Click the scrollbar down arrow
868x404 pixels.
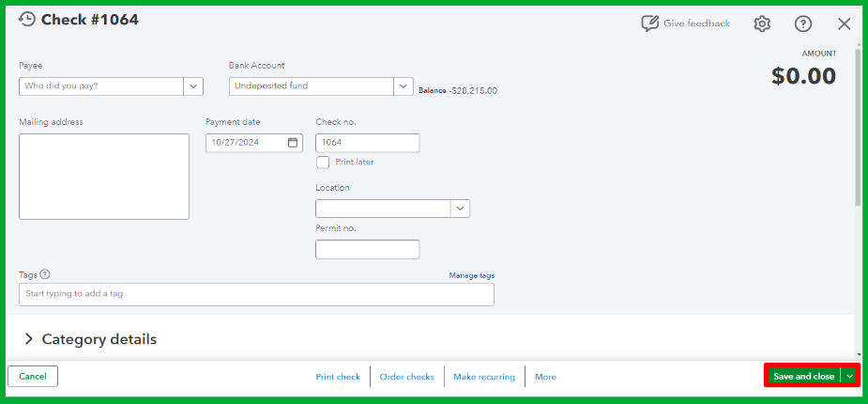coord(858,355)
